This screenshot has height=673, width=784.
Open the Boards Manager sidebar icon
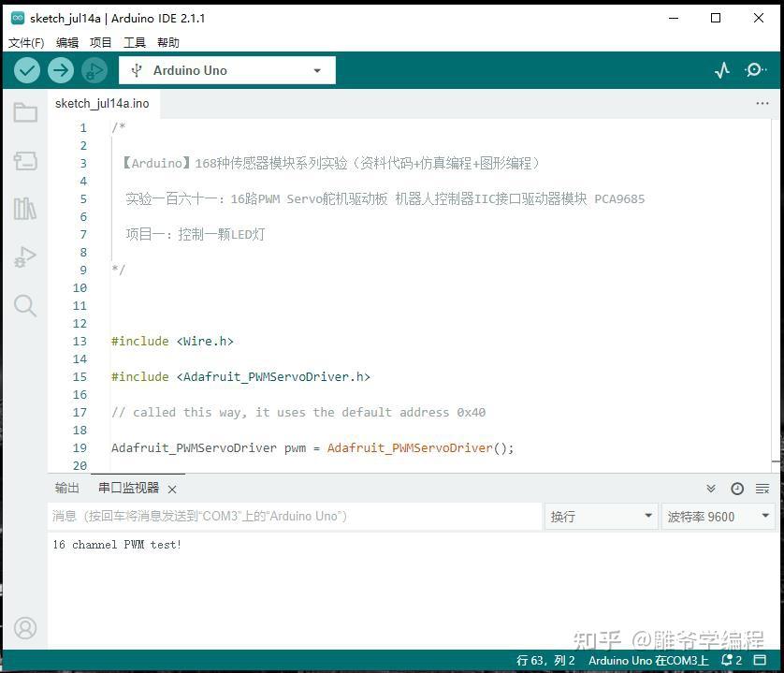coord(25,161)
